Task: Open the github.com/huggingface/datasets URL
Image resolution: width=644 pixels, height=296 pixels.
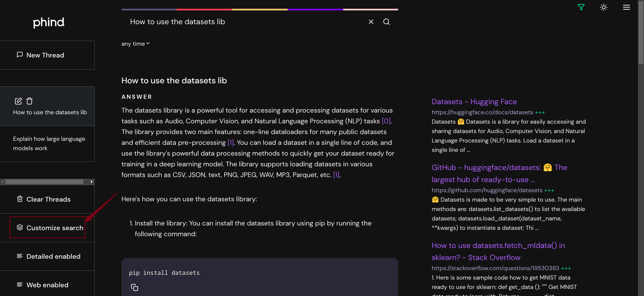Action: pos(487,190)
